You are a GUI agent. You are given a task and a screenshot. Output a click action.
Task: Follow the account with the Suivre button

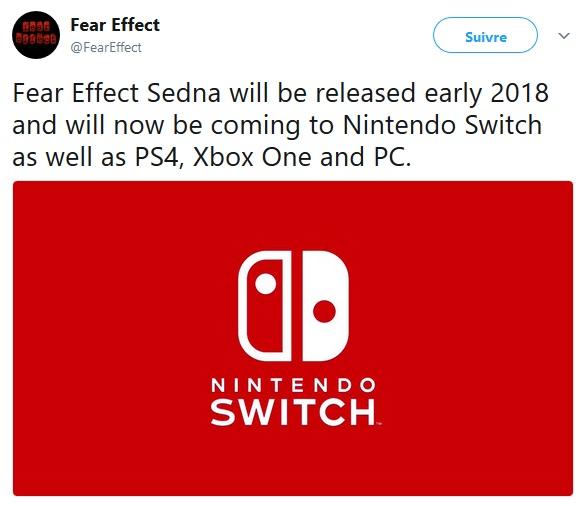pos(485,35)
